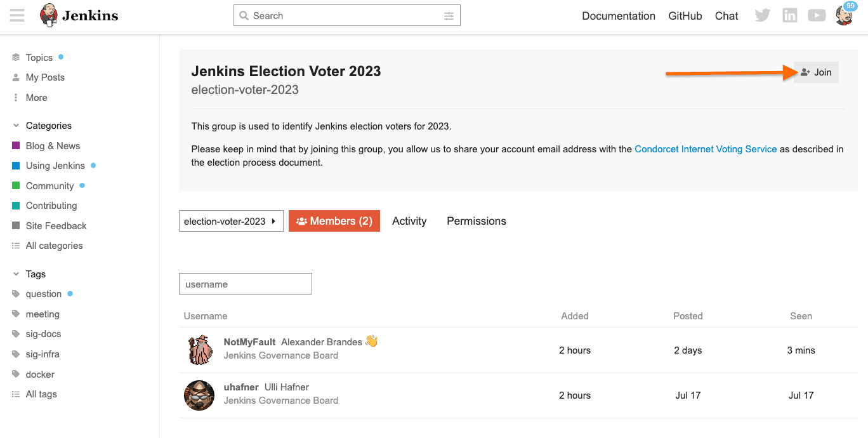Open the YouTube social icon
The height and width of the screenshot is (438, 868).
[817, 15]
